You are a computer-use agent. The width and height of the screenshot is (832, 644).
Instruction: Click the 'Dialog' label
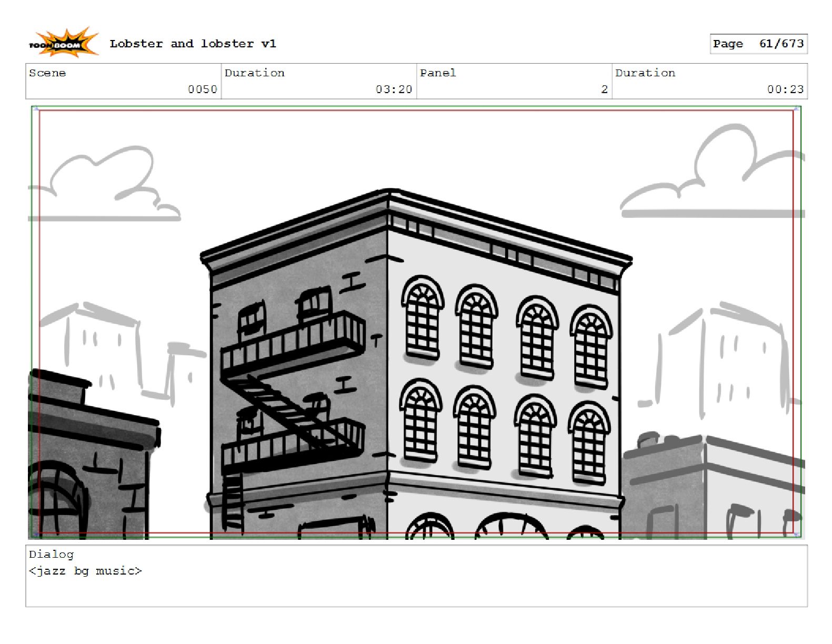pyautogui.click(x=51, y=555)
